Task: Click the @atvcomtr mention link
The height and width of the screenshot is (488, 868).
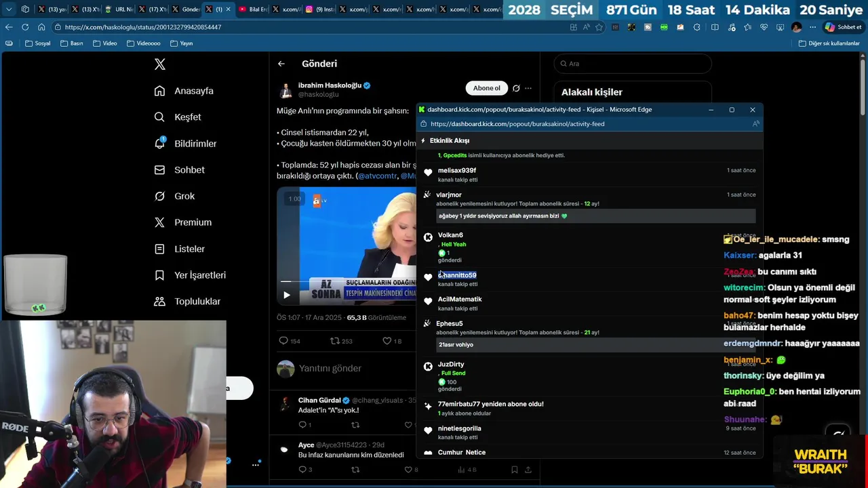Action: click(378, 176)
